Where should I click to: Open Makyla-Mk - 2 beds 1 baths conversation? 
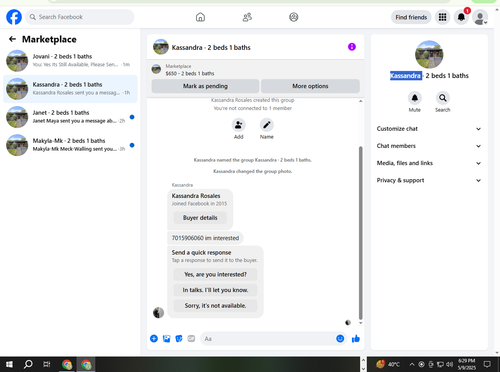point(70,145)
